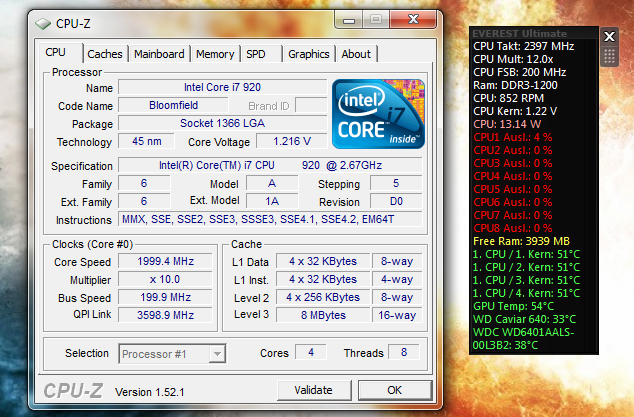Click the EVEREST Ultimate gadget title

click(x=520, y=34)
